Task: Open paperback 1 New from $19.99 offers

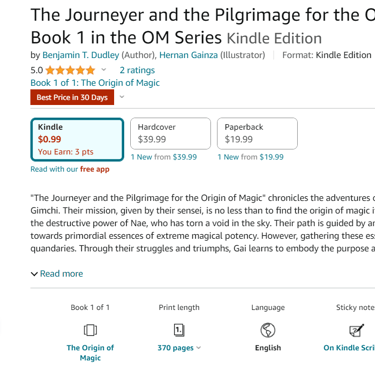Action: (250, 157)
